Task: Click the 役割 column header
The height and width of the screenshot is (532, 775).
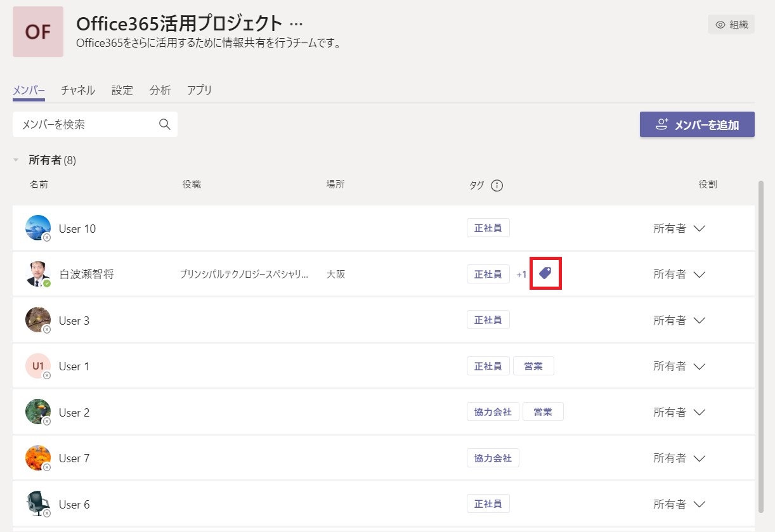Action: coord(708,185)
